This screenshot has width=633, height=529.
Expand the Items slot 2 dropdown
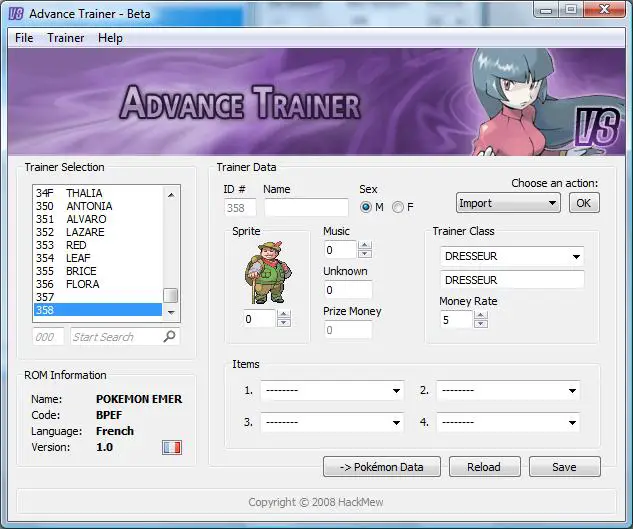[508, 390]
